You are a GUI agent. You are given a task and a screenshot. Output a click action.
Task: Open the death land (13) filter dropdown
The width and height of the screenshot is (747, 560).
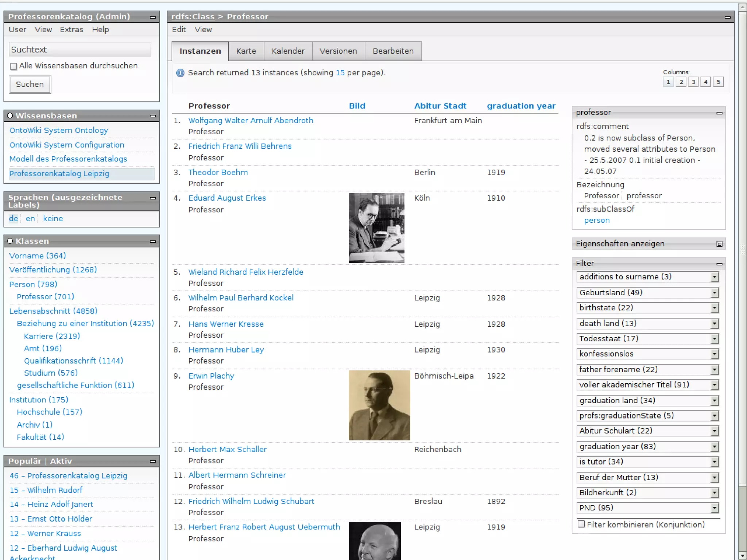pos(647,323)
